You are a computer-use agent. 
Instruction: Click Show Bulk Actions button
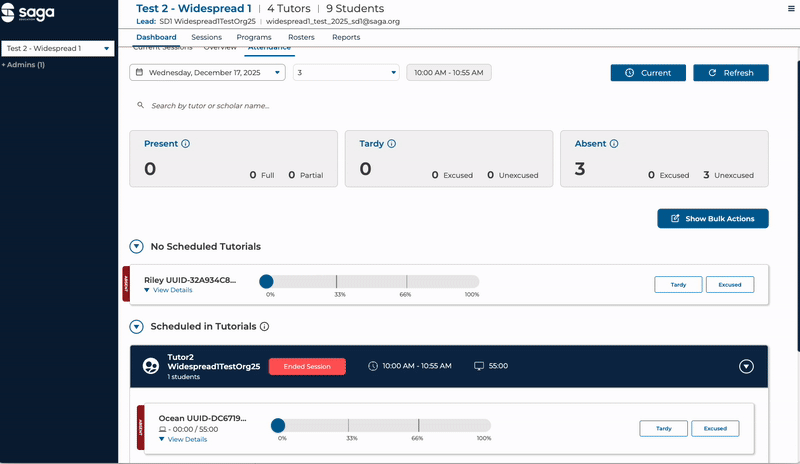pos(713,218)
